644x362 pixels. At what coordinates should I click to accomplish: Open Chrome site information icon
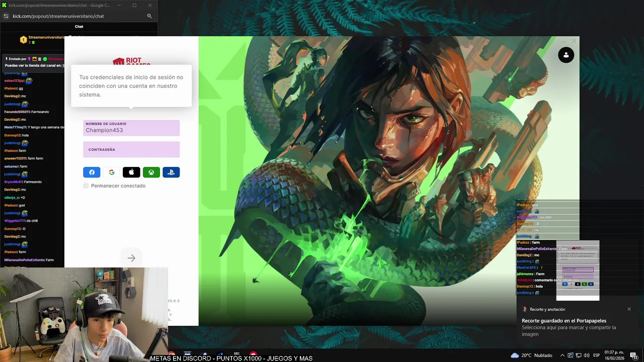[x=6, y=16]
